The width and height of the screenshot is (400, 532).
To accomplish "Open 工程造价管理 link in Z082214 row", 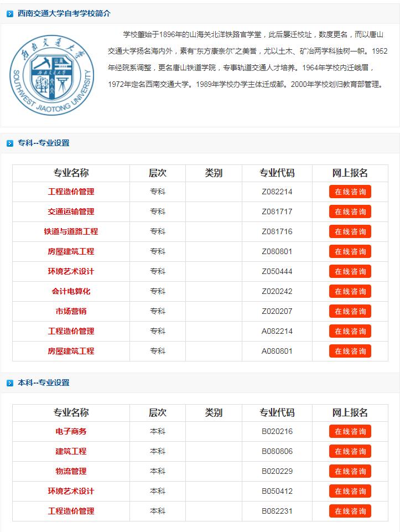I will click(71, 192).
